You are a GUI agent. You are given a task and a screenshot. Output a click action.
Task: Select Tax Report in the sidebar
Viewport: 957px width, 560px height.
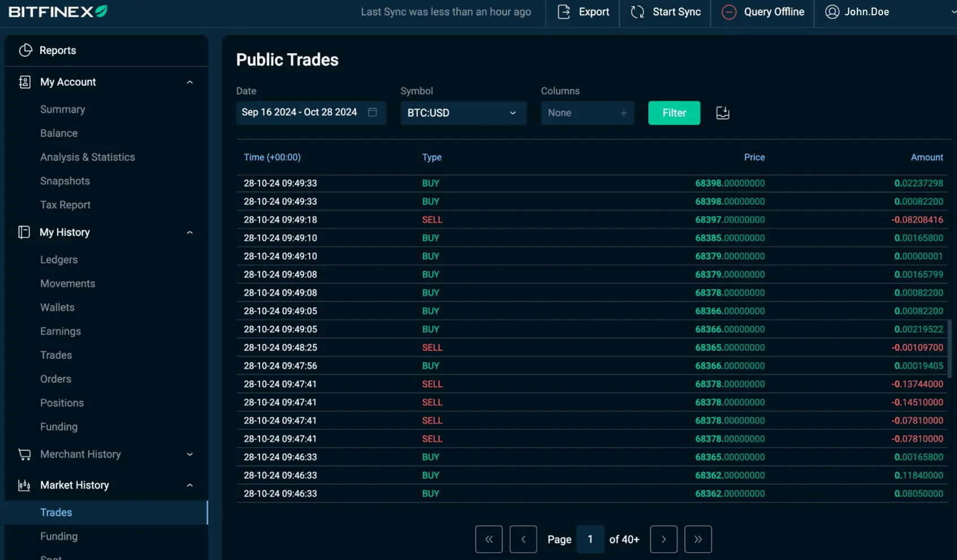[x=65, y=205]
